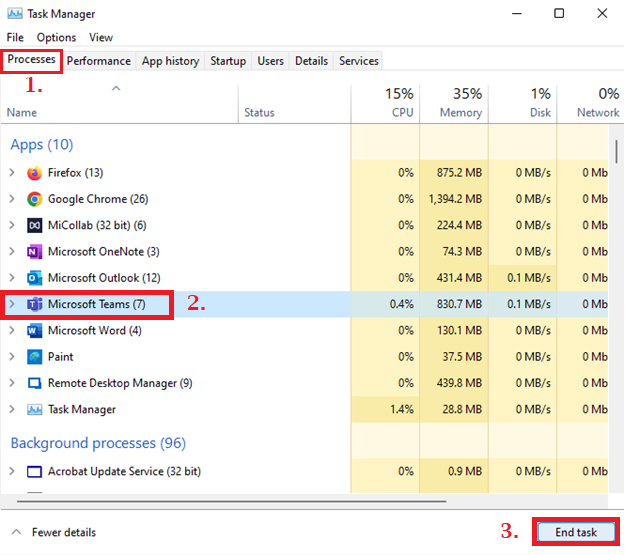626x555 pixels.
Task: Select the Microsoft Word (4) row
Action: [x=304, y=331]
